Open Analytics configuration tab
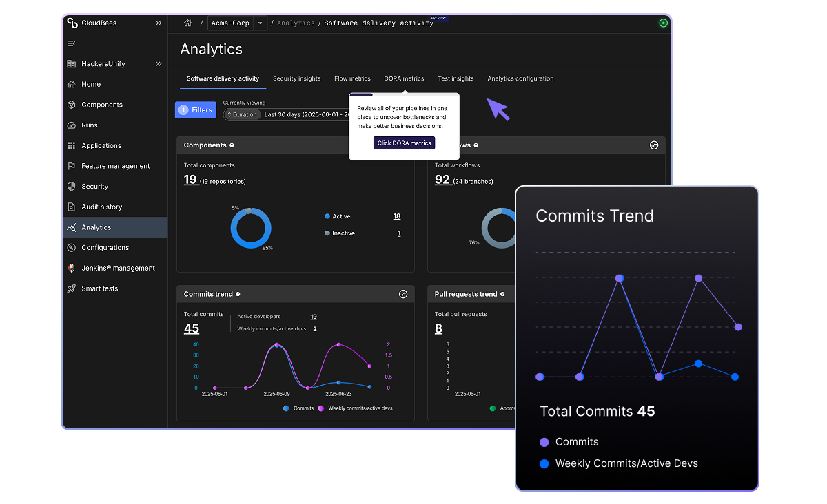Viewport: 827px width, 504px height. [x=520, y=78]
